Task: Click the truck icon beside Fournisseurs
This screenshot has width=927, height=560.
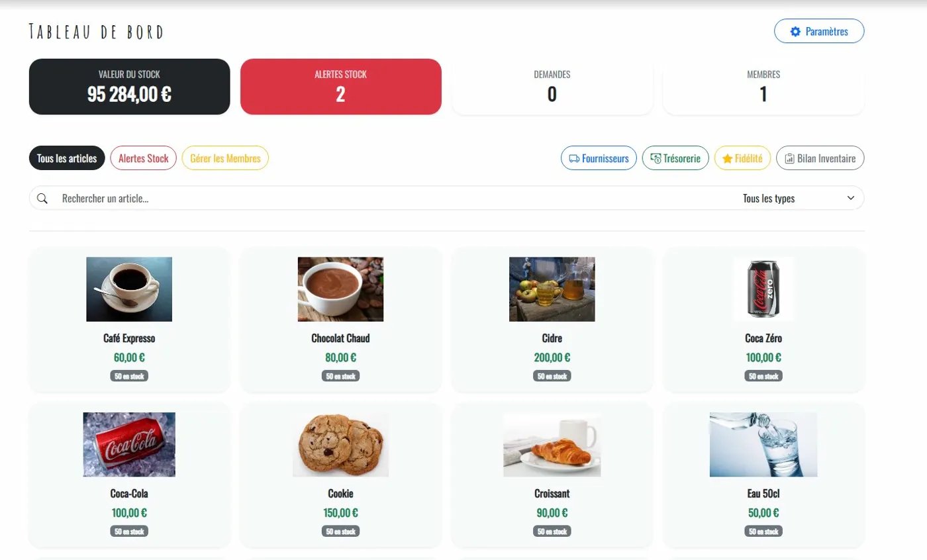Action: [574, 159]
